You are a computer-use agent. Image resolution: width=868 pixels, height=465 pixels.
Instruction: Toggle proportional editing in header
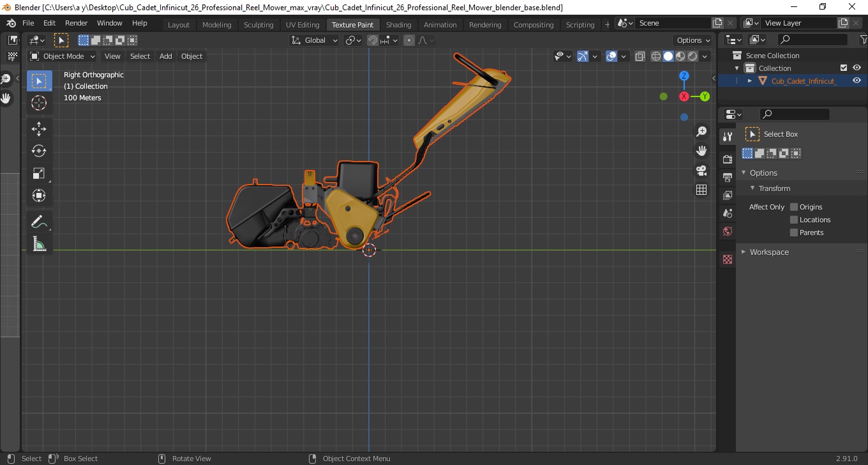pos(409,40)
